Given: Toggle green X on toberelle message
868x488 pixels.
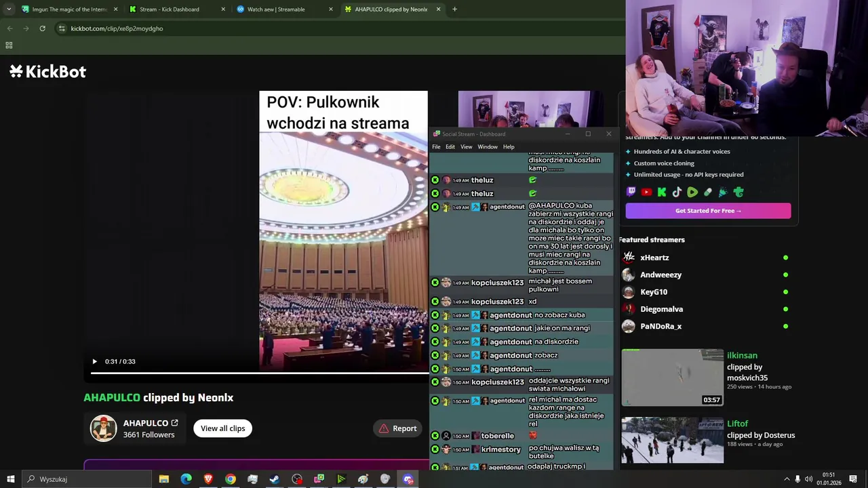Looking at the screenshot, I should pos(435,436).
